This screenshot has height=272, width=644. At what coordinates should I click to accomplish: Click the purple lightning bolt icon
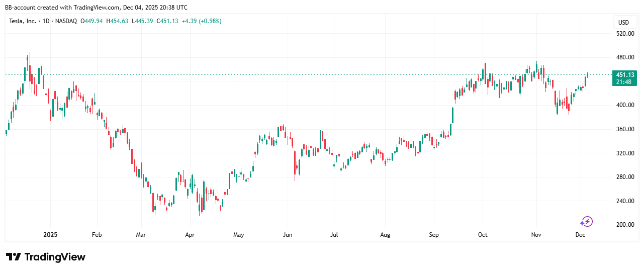(587, 221)
